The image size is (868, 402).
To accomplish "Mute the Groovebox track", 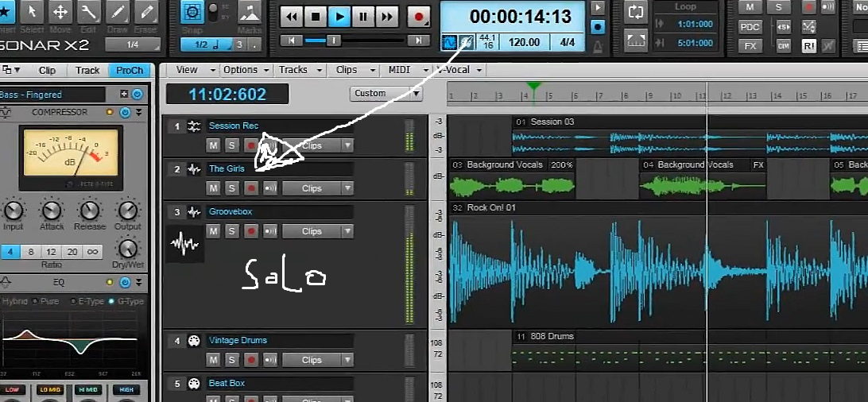I will click(x=213, y=232).
